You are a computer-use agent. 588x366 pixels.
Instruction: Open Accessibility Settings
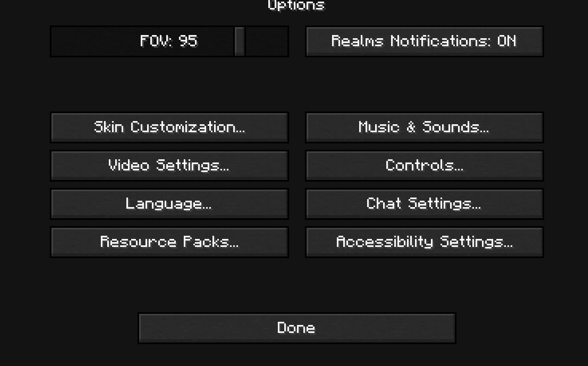pyautogui.click(x=424, y=242)
